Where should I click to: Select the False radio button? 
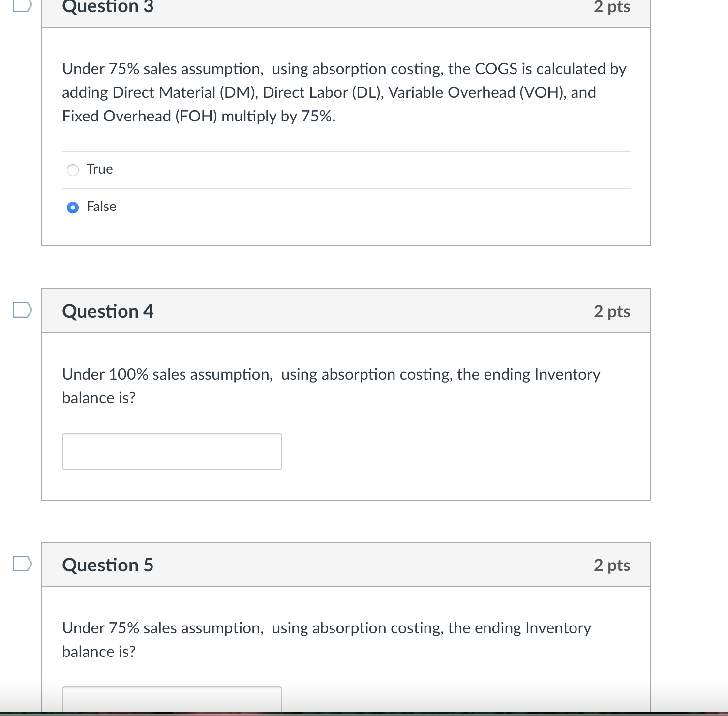72,208
